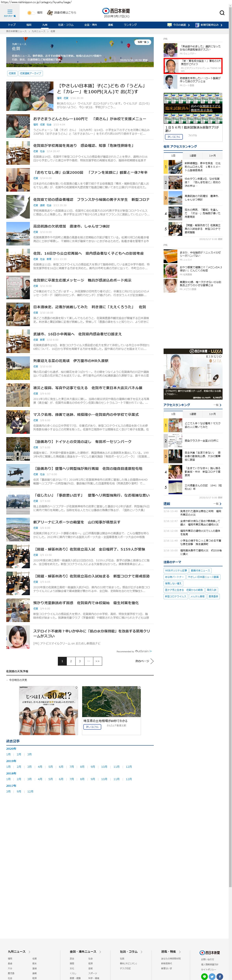This screenshot has height=980, width=232.
Task: Open 2017年 3月 past articles link
Action: pos(8,791)
